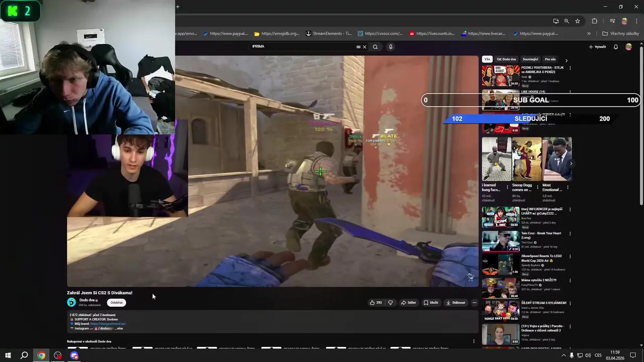Open the 'i learned kung fu' short
Screen dimensions: 644x362
[x=497, y=159]
